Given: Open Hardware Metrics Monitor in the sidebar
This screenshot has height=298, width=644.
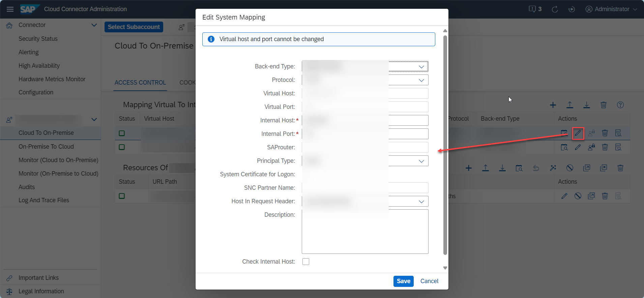Looking at the screenshot, I should [52, 79].
